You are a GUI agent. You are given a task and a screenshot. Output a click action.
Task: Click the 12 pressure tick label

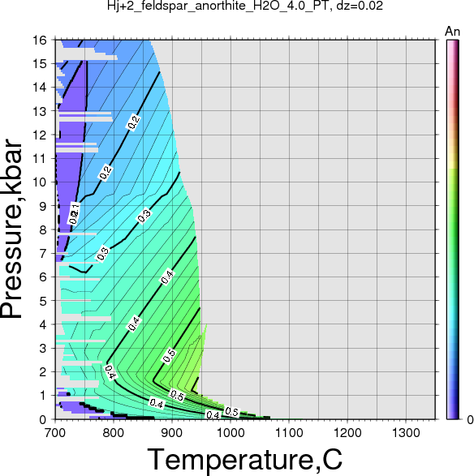point(40,135)
